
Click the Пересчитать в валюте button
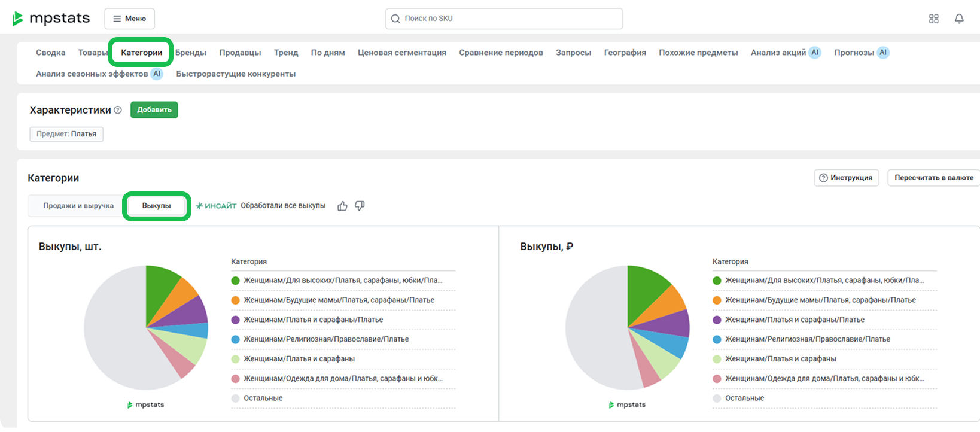tap(933, 178)
